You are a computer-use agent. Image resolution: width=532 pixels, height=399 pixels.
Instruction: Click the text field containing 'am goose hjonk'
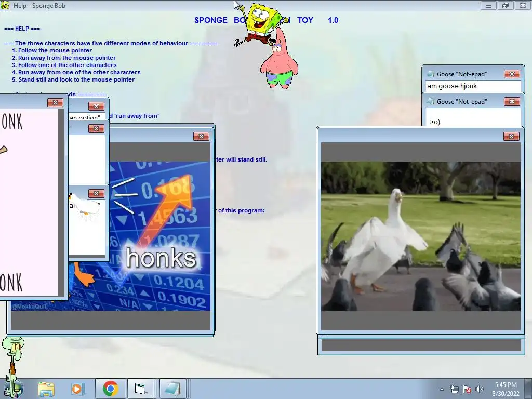[x=473, y=86]
